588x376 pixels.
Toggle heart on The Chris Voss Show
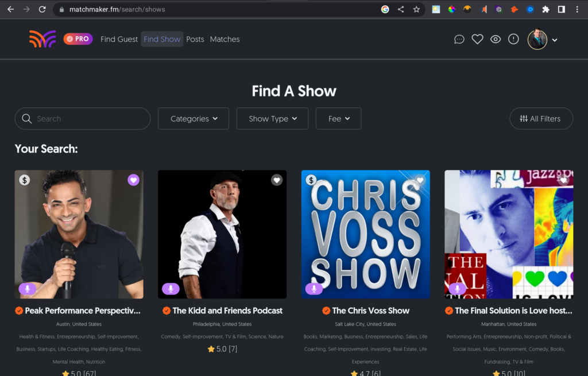420,180
